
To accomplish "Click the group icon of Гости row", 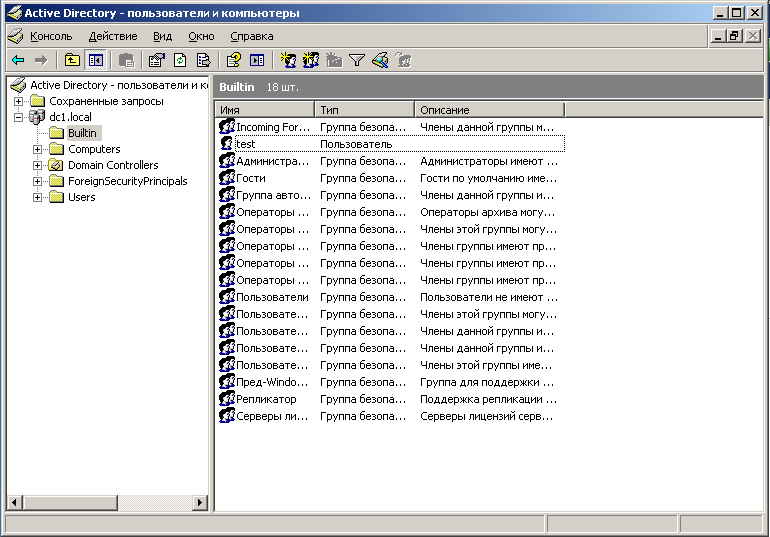I will (226, 178).
